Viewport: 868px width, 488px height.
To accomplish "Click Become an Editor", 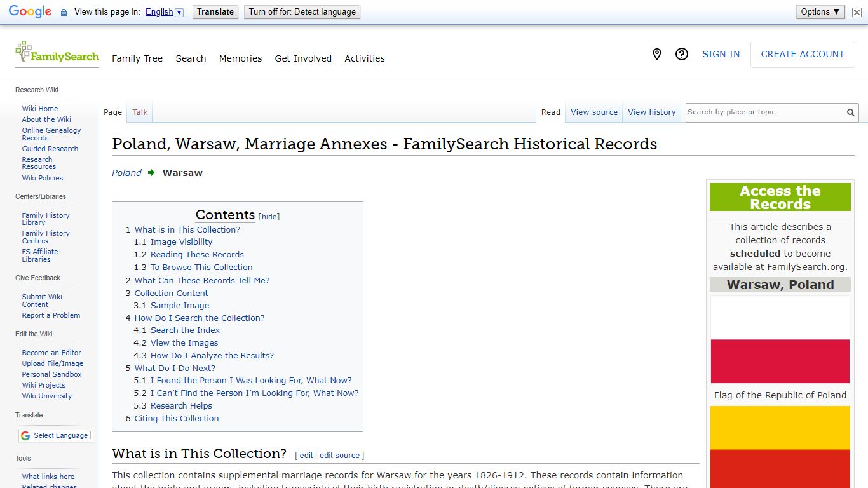I will (51, 353).
